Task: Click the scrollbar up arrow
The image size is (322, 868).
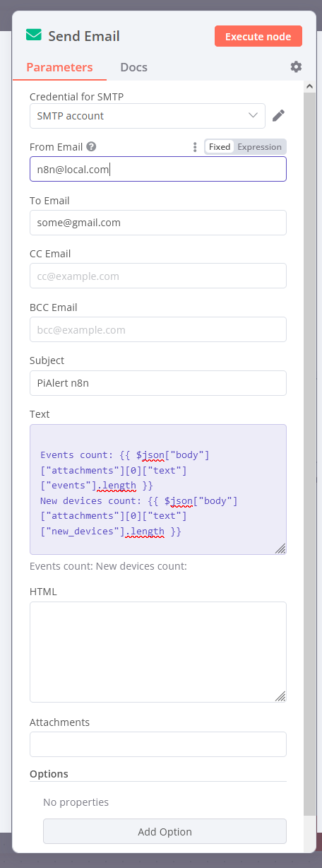Action: tap(310, 86)
